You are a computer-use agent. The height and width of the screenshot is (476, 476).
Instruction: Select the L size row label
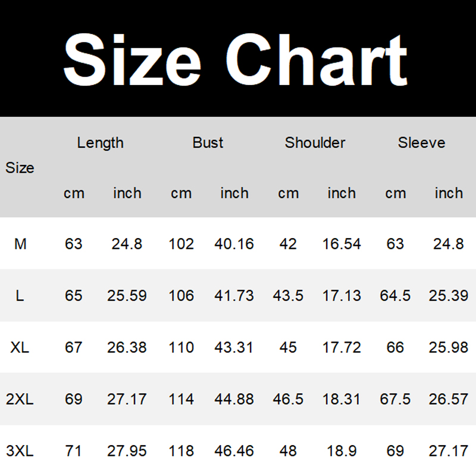click(20, 296)
